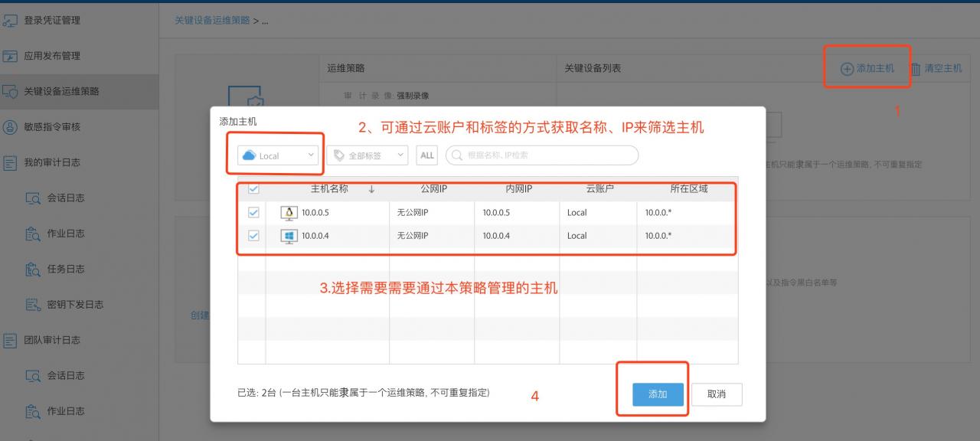
Task: Click the blue 添加 button
Action: coord(658,394)
